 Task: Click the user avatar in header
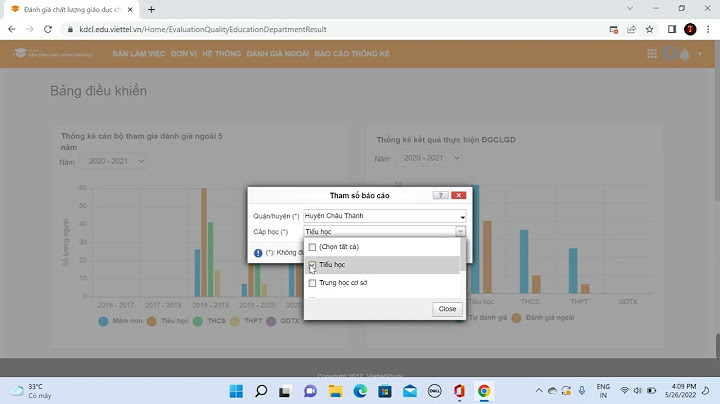tap(670, 54)
